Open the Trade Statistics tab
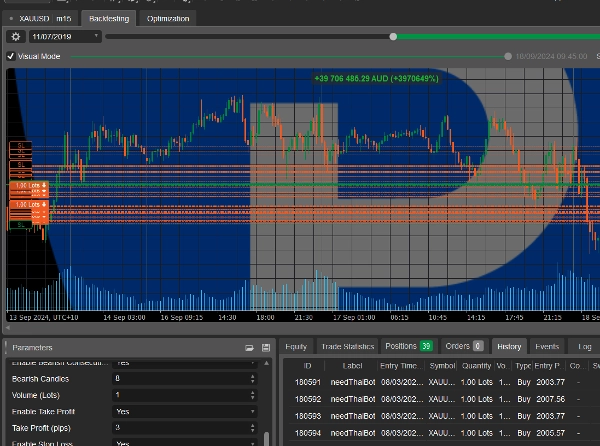The width and height of the screenshot is (600, 446). (345, 346)
